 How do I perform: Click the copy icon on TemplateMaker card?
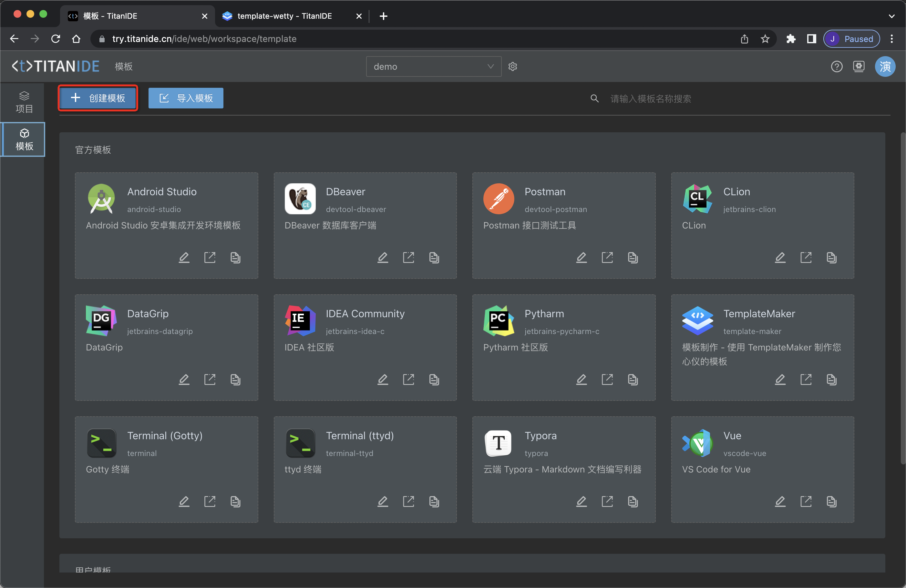[831, 380]
